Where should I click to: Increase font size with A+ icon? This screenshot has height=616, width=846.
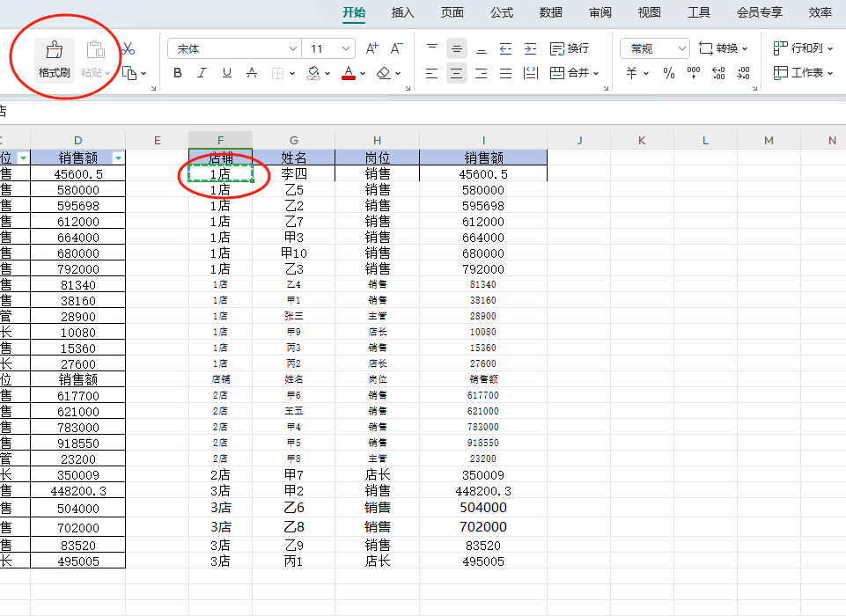point(372,48)
